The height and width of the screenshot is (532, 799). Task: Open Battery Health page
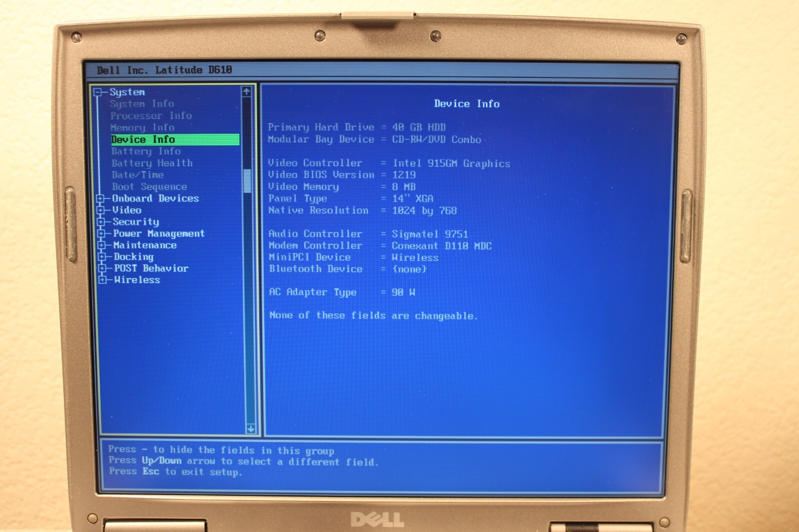[x=152, y=163]
